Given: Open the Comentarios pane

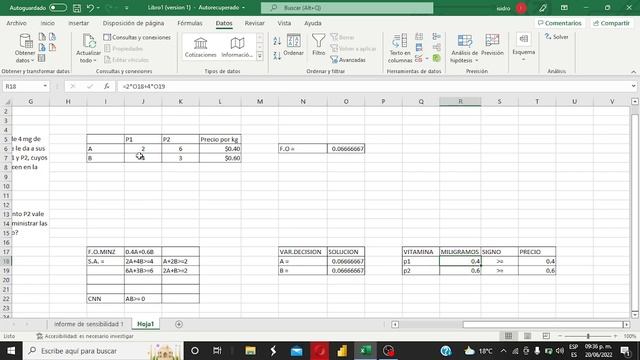Looking at the screenshot, I should (560, 23).
